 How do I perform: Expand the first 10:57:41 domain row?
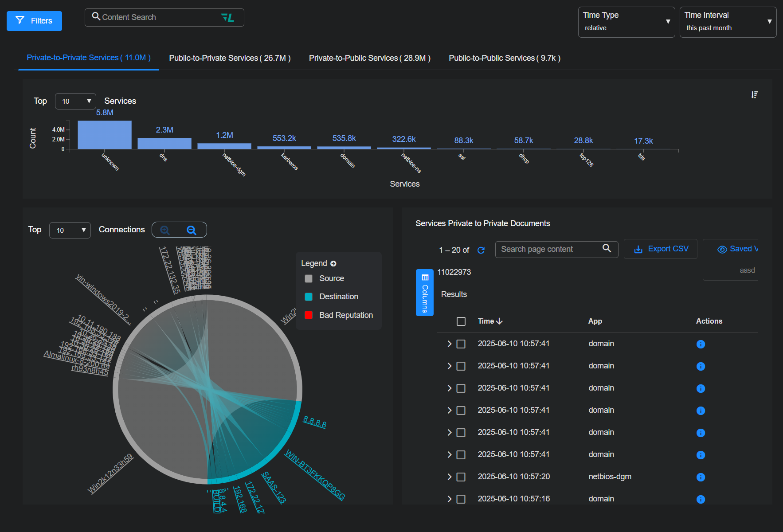449,344
